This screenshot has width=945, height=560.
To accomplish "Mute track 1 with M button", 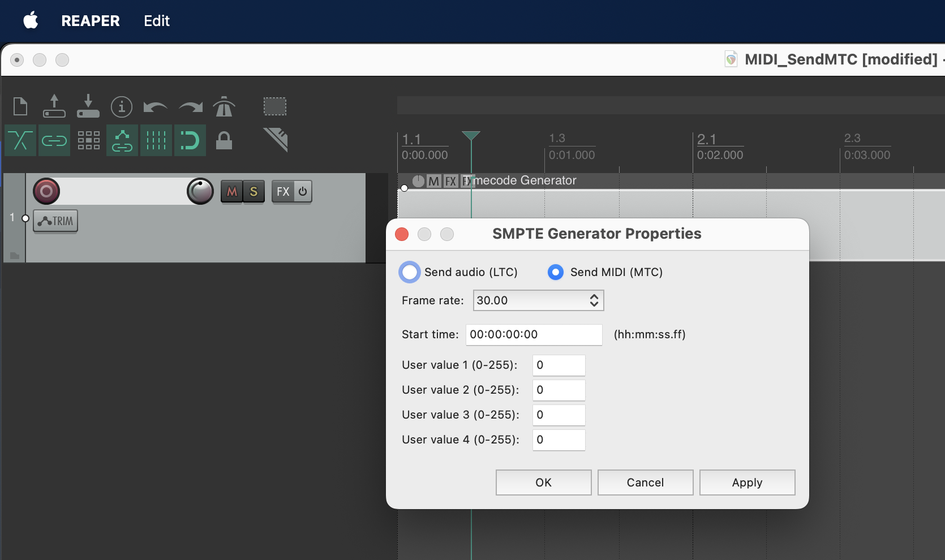I will coord(232,192).
